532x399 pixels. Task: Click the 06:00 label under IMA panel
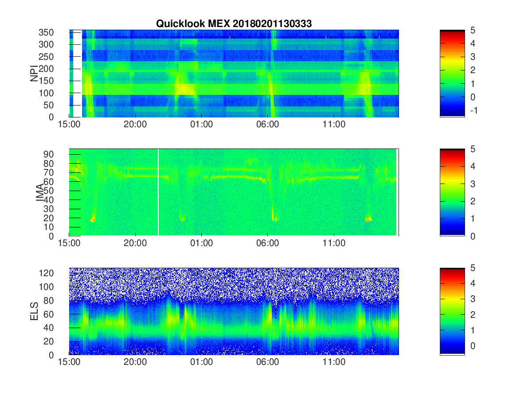[x=268, y=244]
